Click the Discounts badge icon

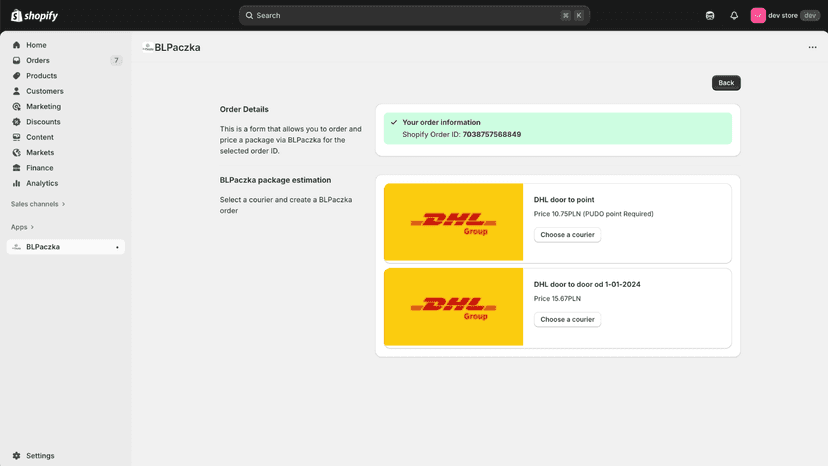pos(16,122)
